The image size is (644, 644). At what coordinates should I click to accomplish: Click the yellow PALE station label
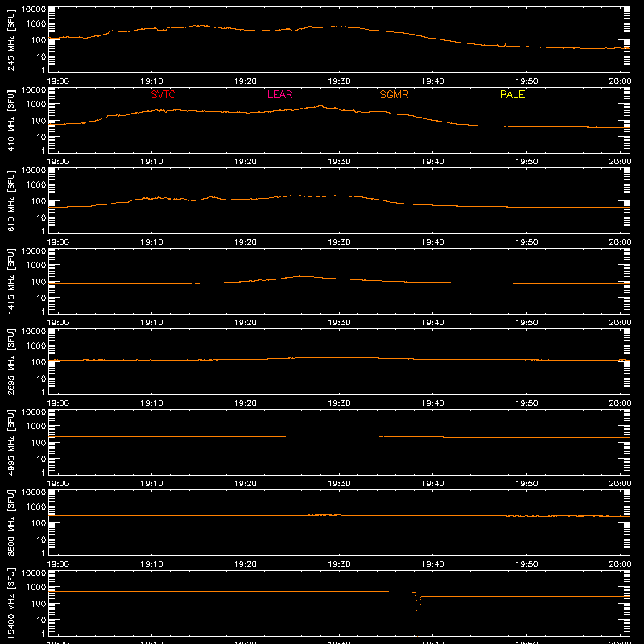coord(512,94)
